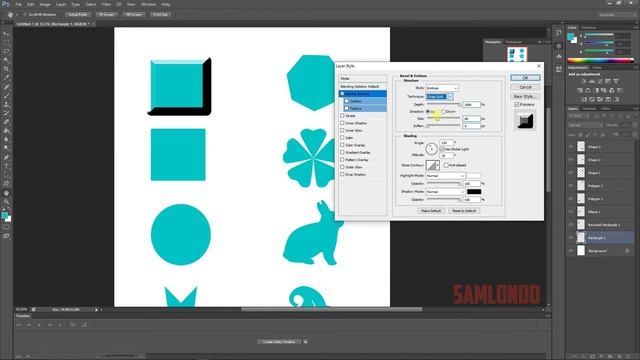Click the Hand tool preset icon in options bar
This screenshot has width=640, height=360.
(10, 15)
